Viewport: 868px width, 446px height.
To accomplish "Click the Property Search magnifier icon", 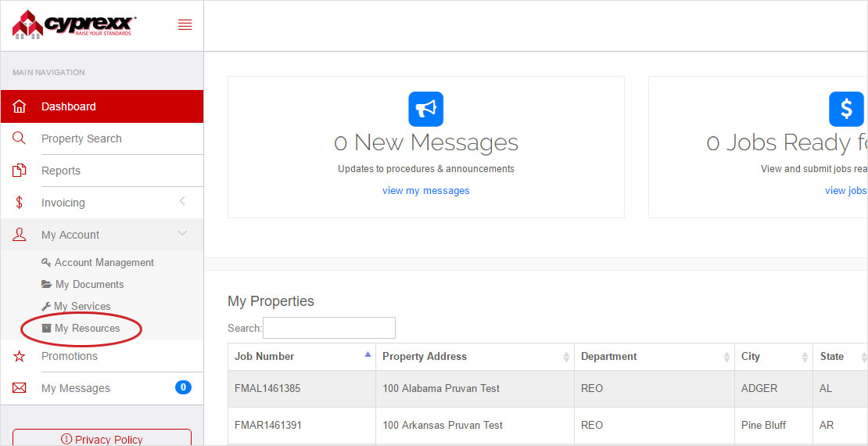I will pos(20,138).
